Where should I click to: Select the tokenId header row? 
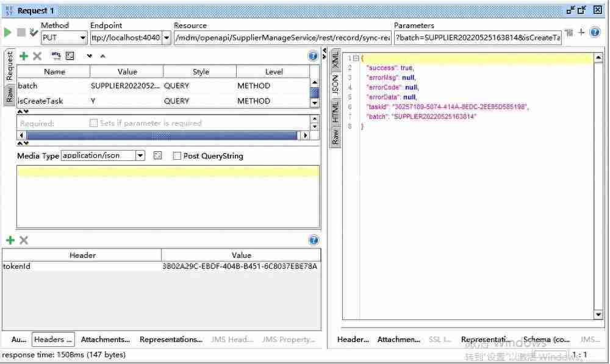click(x=162, y=266)
